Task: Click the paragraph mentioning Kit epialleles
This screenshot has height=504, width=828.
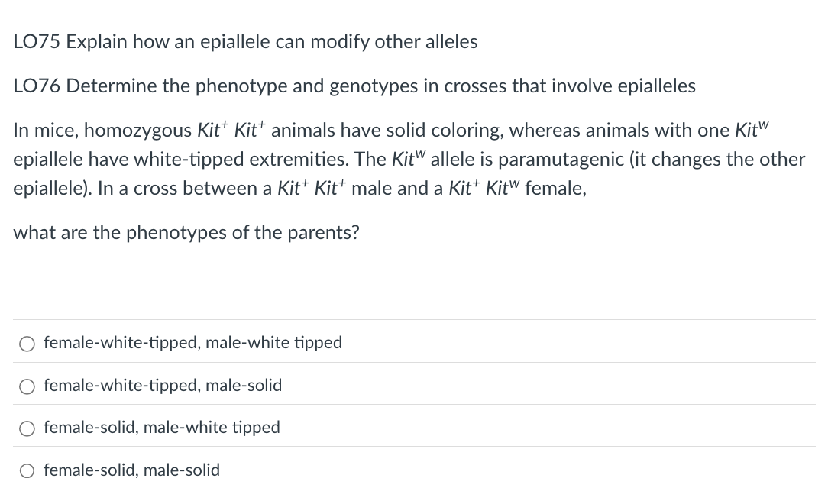Action: pos(409,159)
